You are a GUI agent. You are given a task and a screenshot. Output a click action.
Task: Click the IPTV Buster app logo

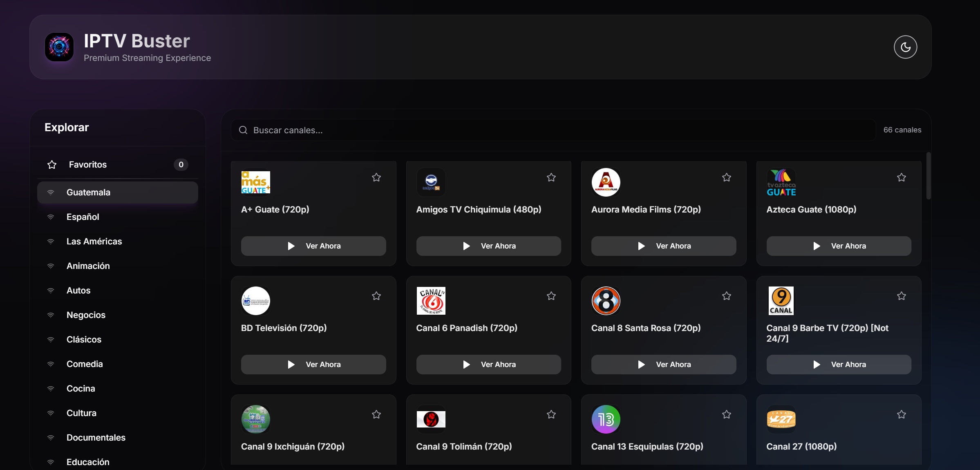click(59, 47)
